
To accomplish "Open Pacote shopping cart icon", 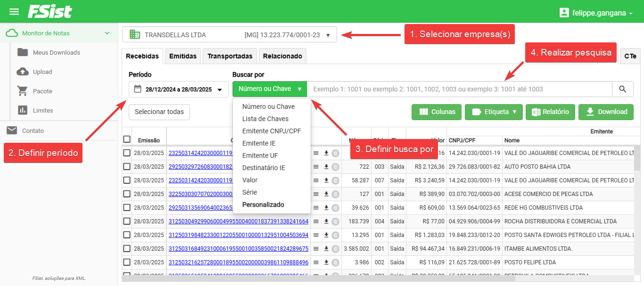I will click(22, 91).
